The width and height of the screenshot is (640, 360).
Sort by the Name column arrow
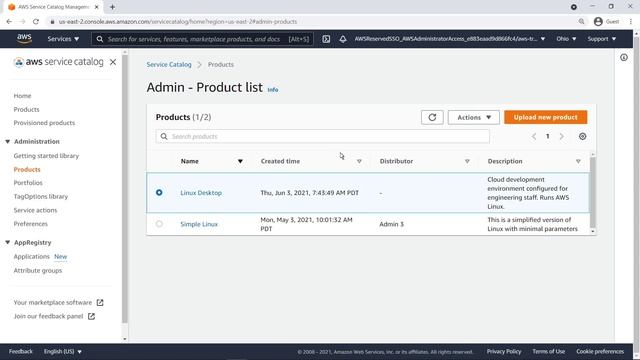(x=240, y=161)
